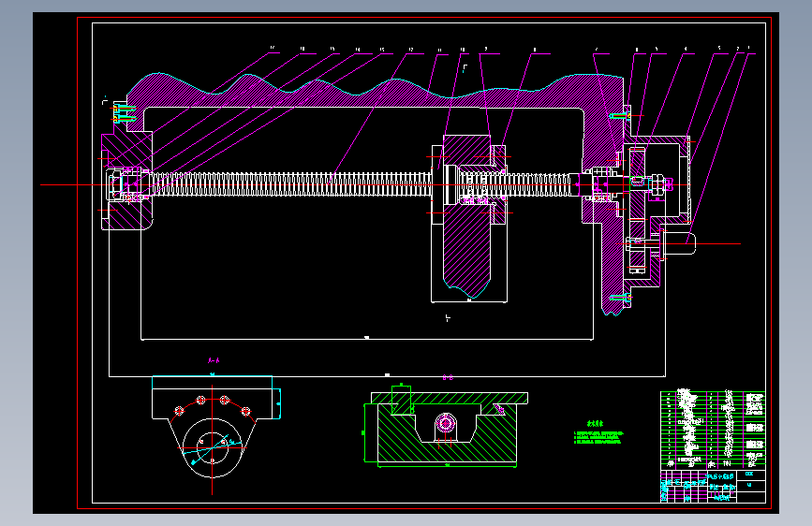812x526 pixels.
Task: Click the green technical notes paragraph
Action: click(x=598, y=438)
